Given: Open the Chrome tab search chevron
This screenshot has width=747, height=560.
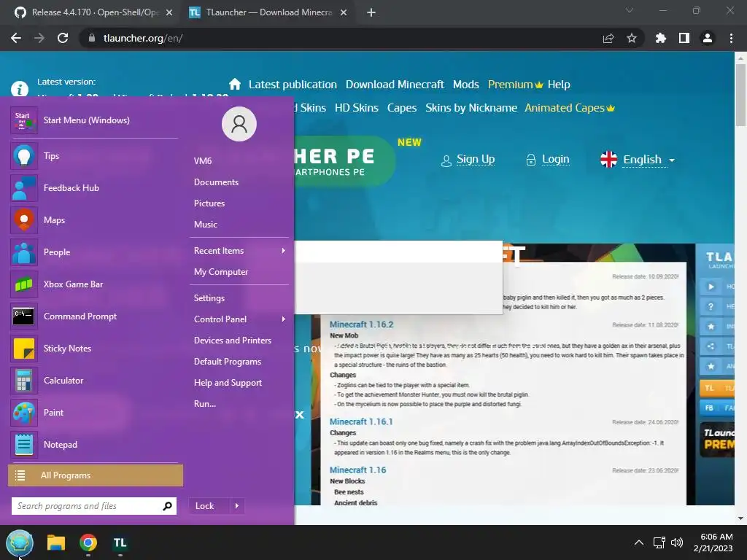Looking at the screenshot, I should pyautogui.click(x=630, y=10).
